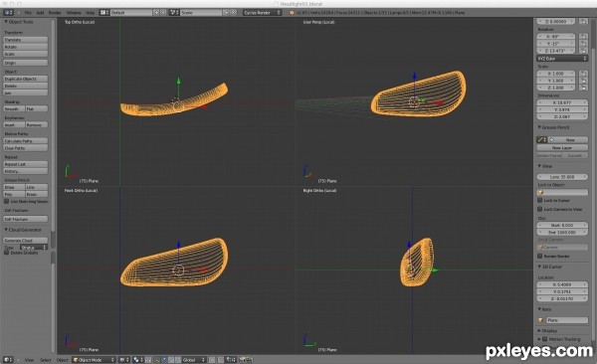Image resolution: width=597 pixels, height=364 pixels.
Task: Toggle Delete Globally checkbox
Action: coord(7,252)
